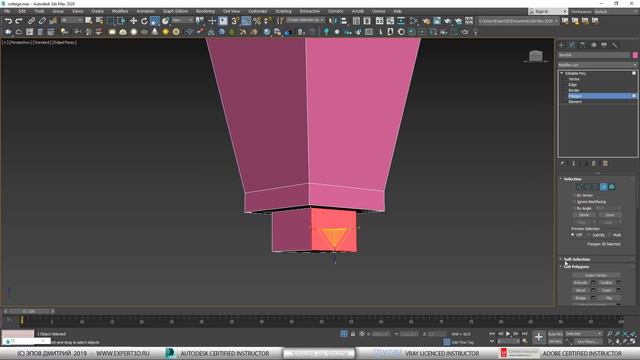Click the Select Object tool icon

(89, 20)
